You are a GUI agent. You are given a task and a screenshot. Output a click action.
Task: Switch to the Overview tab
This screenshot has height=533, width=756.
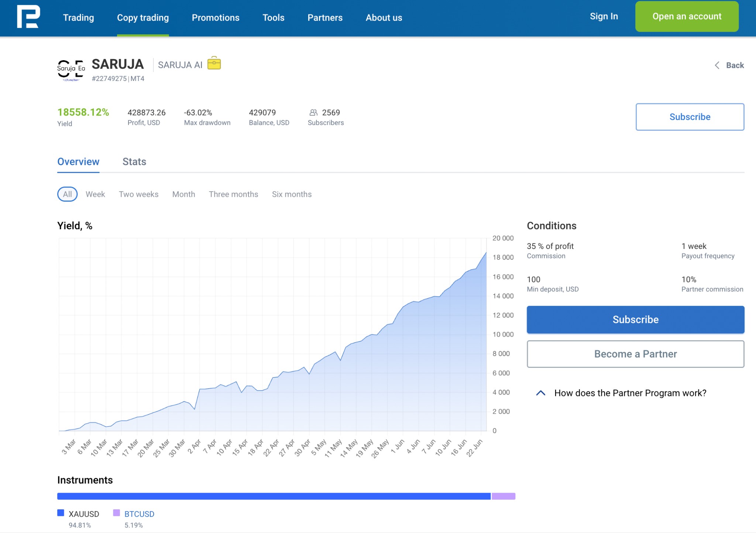[78, 162]
